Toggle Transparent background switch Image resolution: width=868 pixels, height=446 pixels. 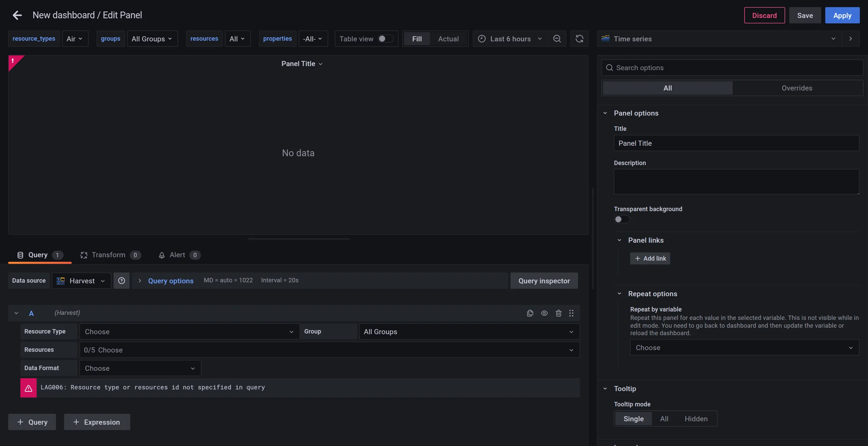click(x=622, y=219)
